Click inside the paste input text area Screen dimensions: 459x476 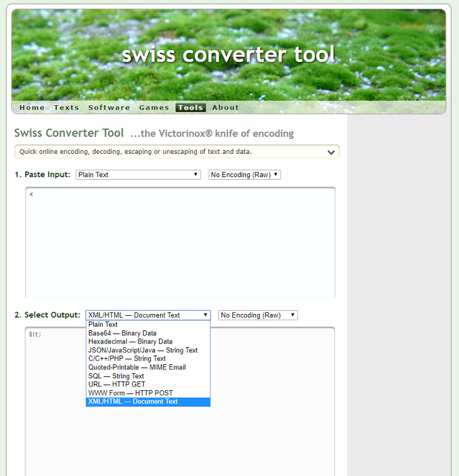(180, 243)
